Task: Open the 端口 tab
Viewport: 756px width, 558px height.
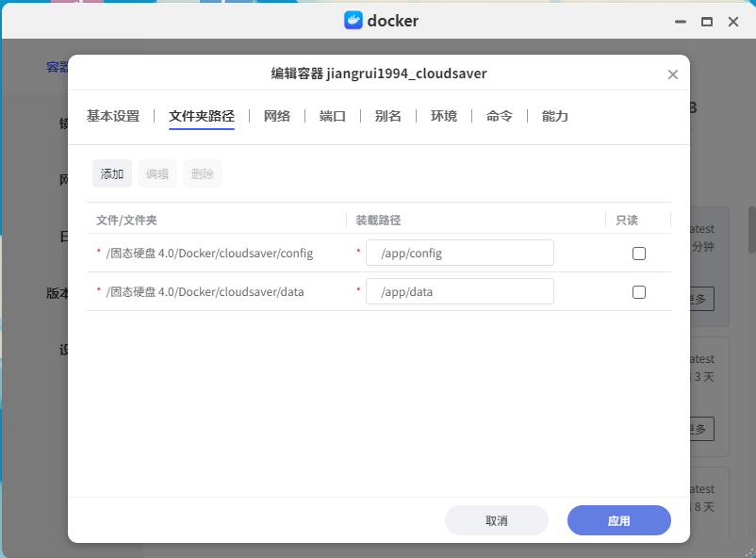Action: click(x=333, y=116)
